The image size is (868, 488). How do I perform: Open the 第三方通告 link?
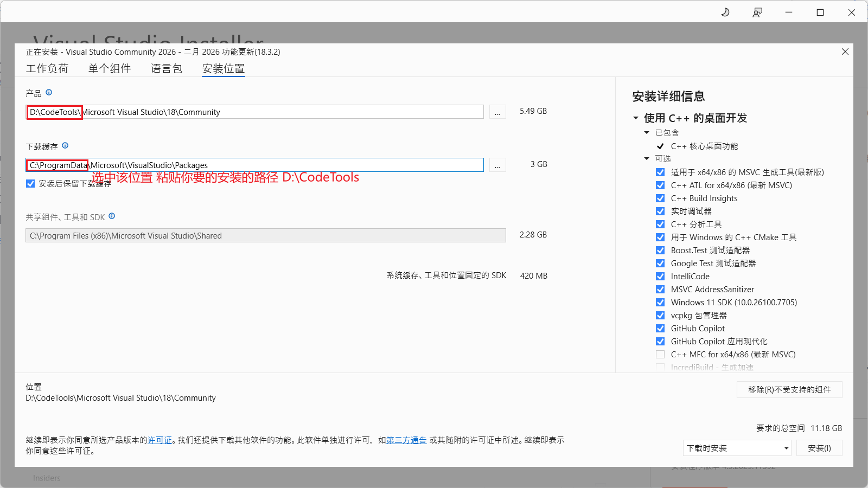click(x=406, y=440)
